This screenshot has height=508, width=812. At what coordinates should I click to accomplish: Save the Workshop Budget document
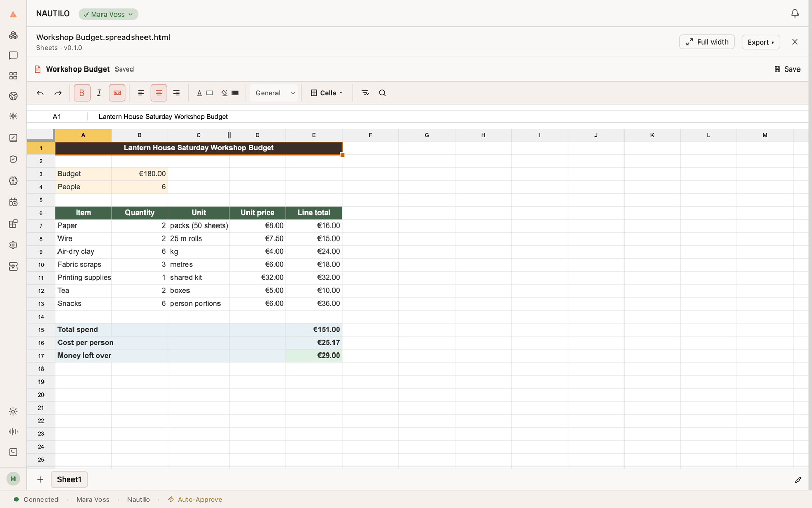point(787,69)
